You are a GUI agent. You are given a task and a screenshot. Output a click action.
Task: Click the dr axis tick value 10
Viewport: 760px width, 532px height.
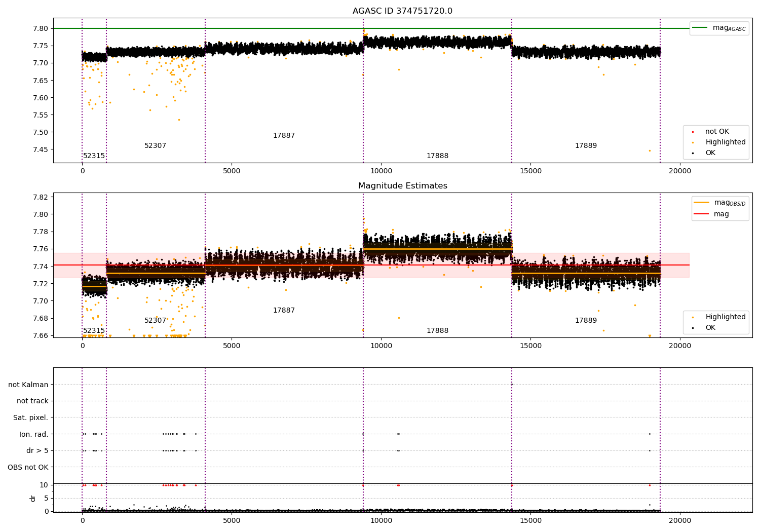click(44, 485)
